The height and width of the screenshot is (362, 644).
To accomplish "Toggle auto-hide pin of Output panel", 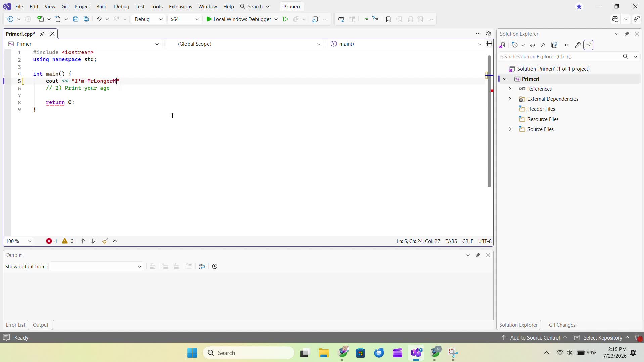I will tap(478, 255).
